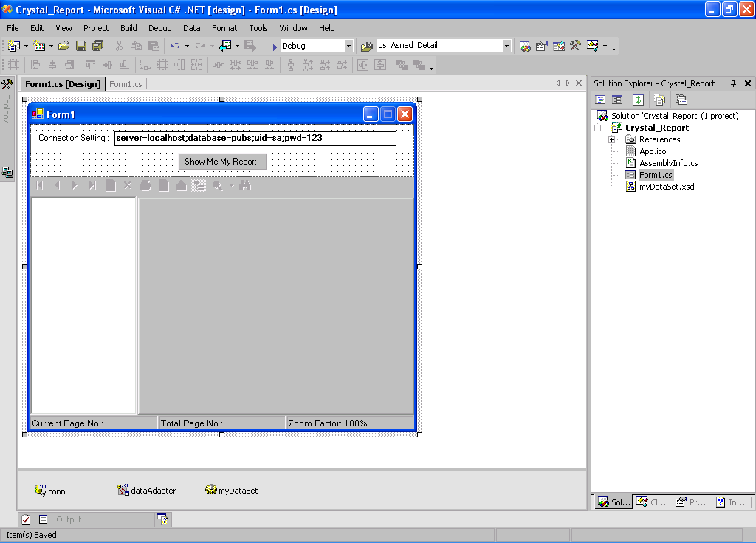The height and width of the screenshot is (543, 756).
Task: Save the current file with floppy icon
Action: pyautogui.click(x=81, y=46)
